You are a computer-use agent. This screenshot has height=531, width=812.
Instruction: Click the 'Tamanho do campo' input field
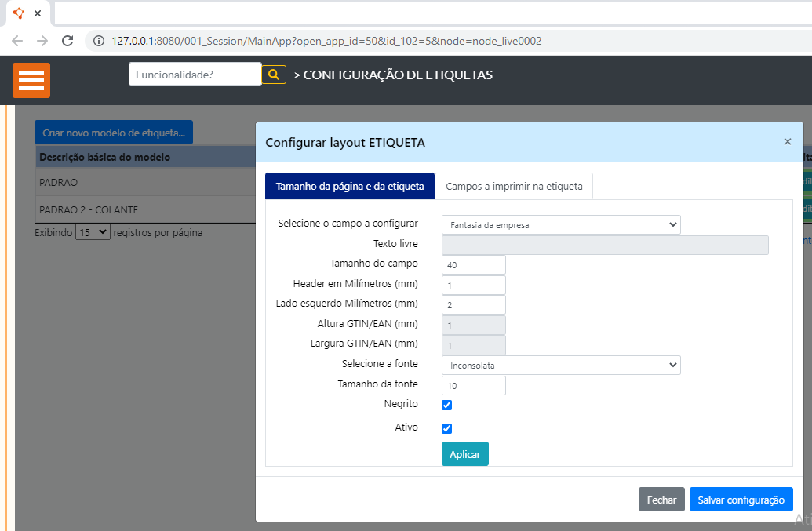click(474, 265)
